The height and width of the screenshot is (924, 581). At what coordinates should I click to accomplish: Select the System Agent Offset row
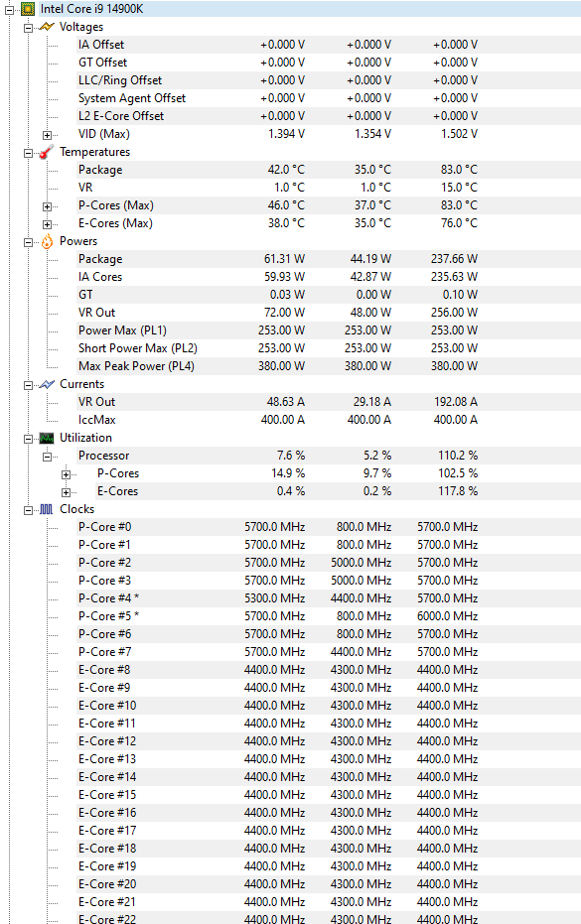point(329,98)
